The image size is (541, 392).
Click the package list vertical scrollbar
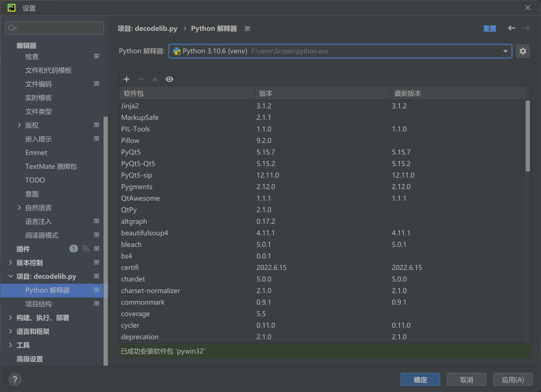click(x=528, y=136)
